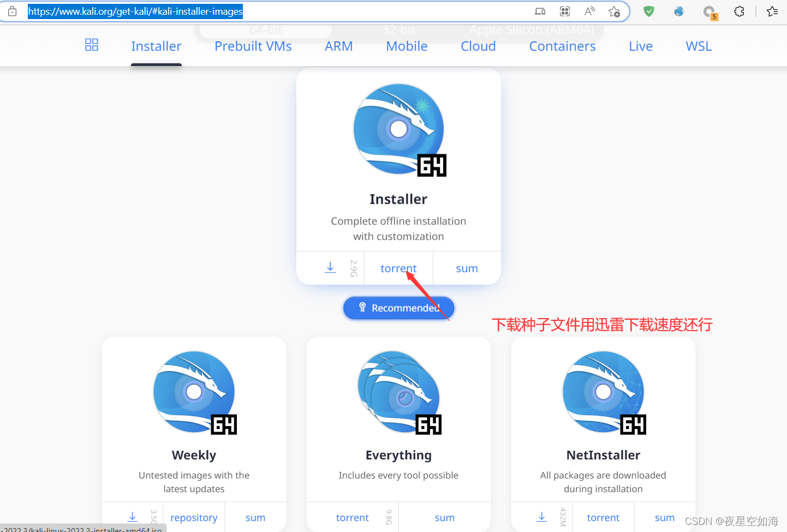The height and width of the screenshot is (532, 787).
Task: Open the apps grid icon in address bar
Action: click(565, 11)
